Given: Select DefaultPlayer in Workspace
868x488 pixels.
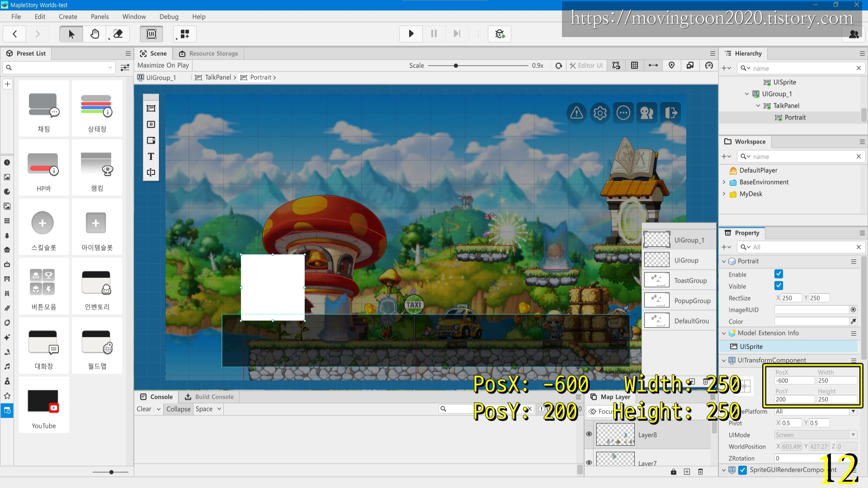Looking at the screenshot, I should (x=758, y=170).
